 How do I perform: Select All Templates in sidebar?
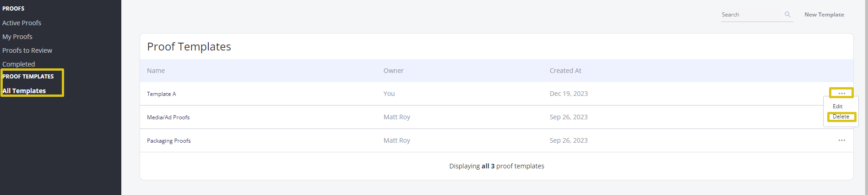click(x=24, y=91)
